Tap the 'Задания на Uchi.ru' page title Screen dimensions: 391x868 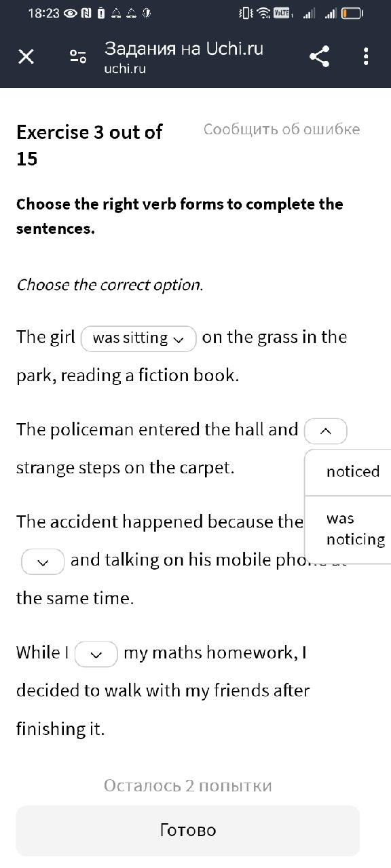point(184,49)
